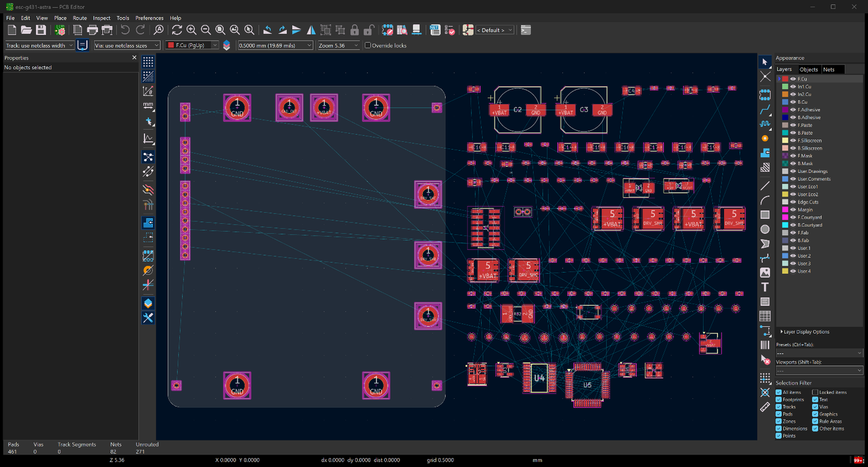This screenshot has width=868, height=467.
Task: Select the Route Tracks tool
Action: pyautogui.click(x=765, y=109)
